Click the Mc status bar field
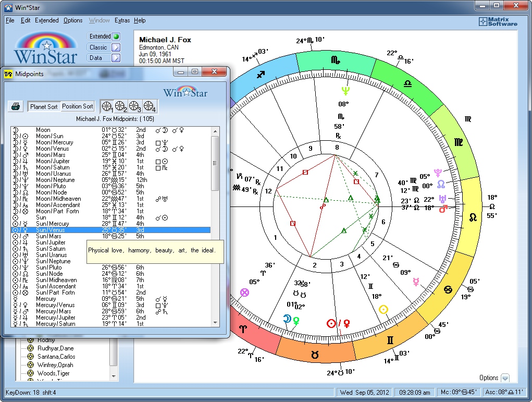 (459, 392)
